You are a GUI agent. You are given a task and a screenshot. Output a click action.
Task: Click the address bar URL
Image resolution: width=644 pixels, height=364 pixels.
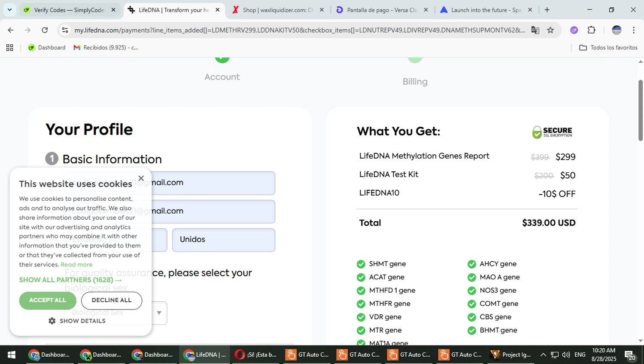coord(299,30)
